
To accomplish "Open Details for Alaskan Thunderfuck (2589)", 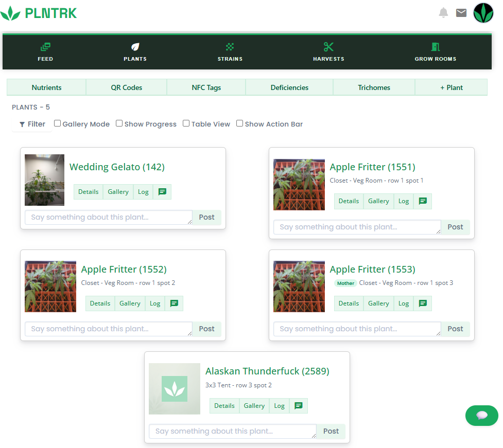I will (224, 406).
